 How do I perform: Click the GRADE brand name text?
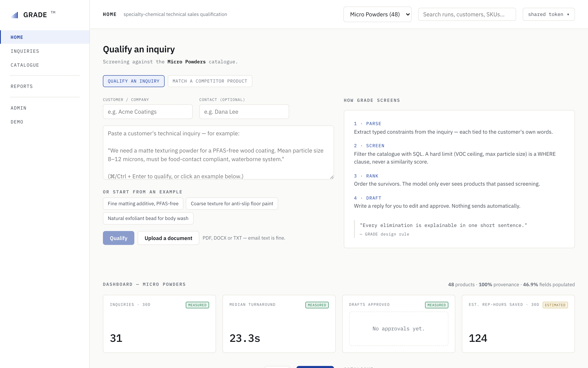[35, 15]
